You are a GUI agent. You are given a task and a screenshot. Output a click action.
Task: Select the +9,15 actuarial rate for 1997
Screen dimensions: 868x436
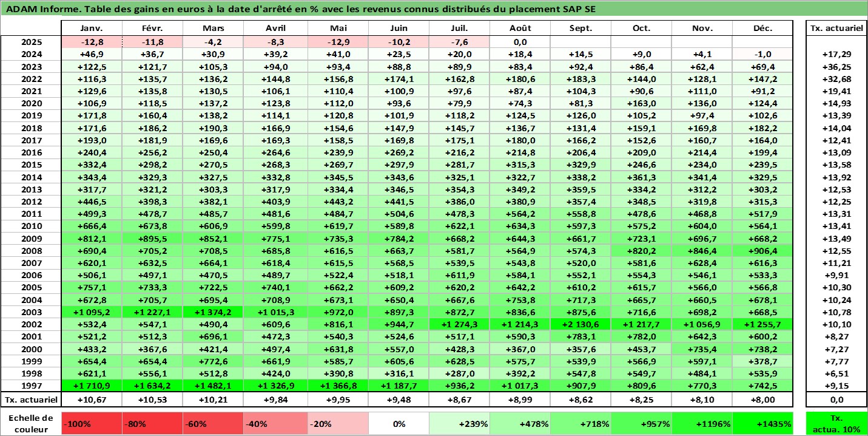836,386
